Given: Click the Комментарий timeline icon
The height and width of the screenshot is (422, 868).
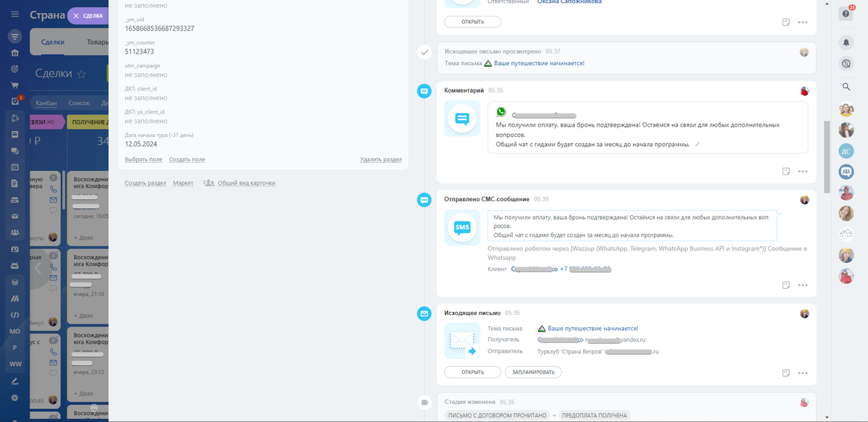Looking at the screenshot, I should coord(425,90).
